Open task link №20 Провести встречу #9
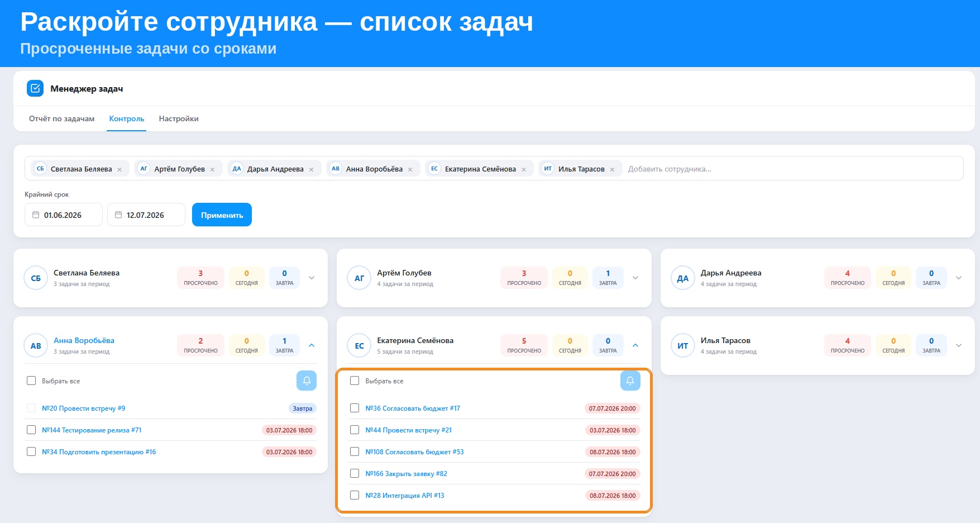The width and height of the screenshot is (980, 523). (84, 408)
